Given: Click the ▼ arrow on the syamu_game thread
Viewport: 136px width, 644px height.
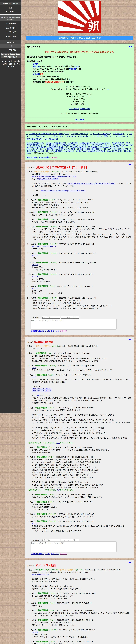Looking at the screenshot, I should pyautogui.click(x=132, y=339).
